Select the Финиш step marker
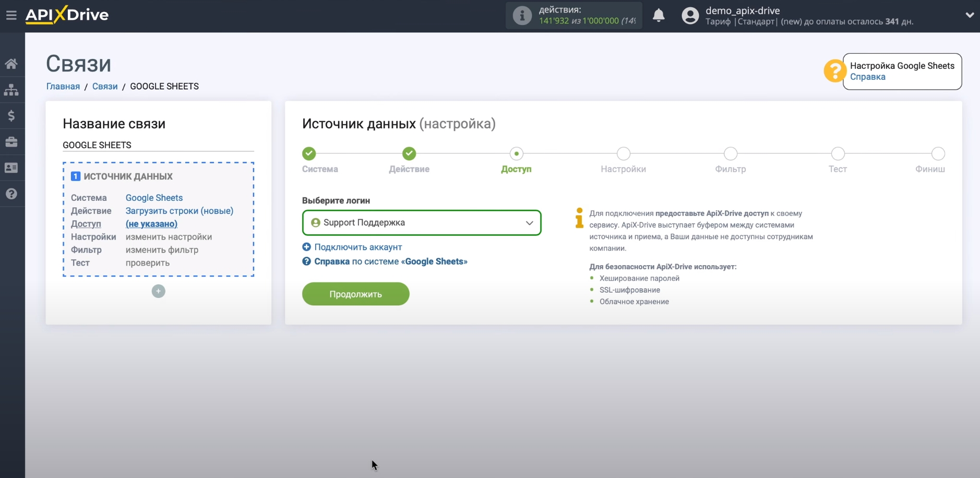Screen dimensions: 980x478 pos(938,153)
